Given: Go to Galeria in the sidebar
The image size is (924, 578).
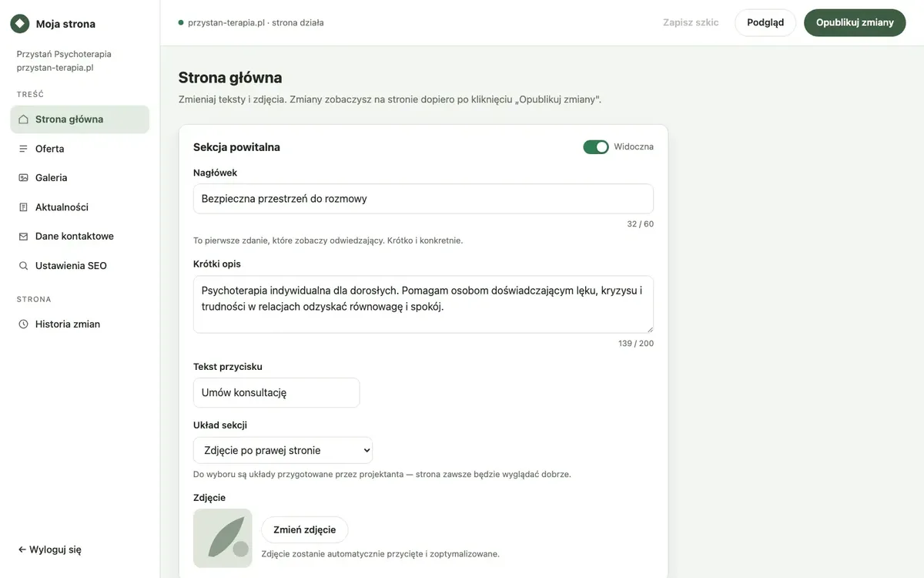Looking at the screenshot, I should (79, 178).
